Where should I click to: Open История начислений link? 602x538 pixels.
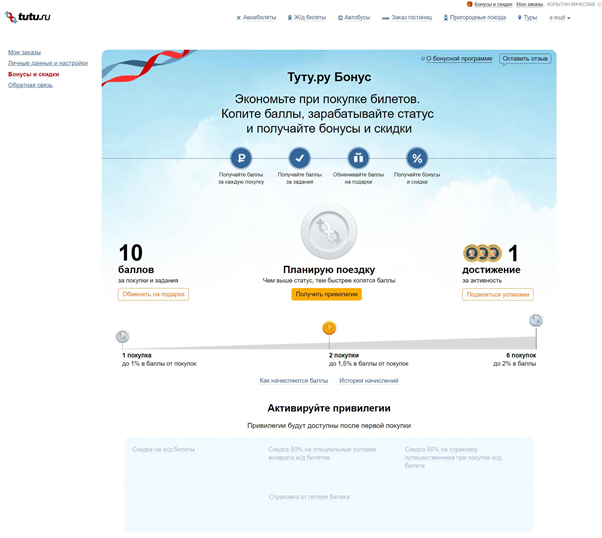[369, 381]
